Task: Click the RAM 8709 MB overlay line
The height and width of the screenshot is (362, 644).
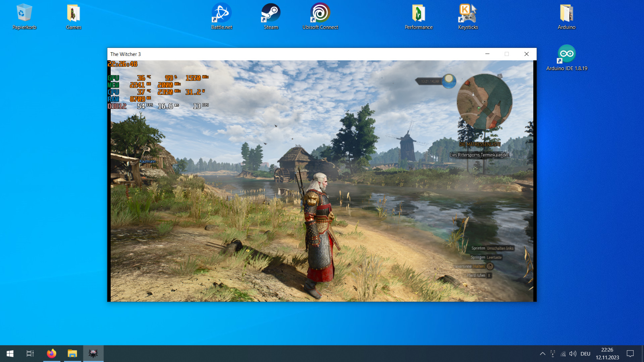Action: [129, 99]
